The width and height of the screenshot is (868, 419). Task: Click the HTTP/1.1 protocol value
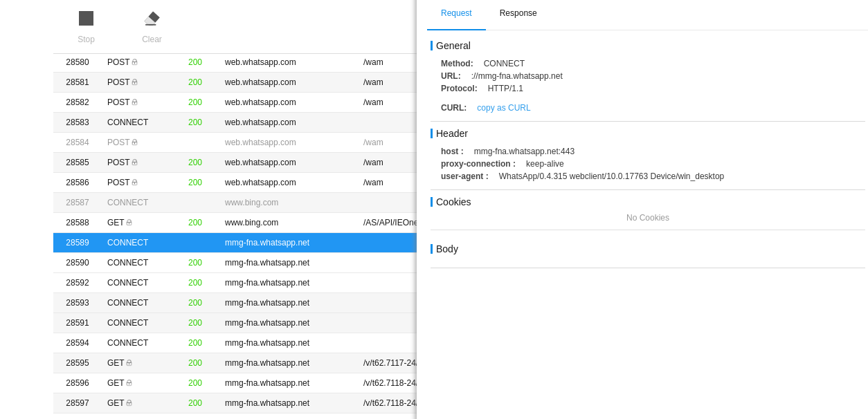(x=505, y=89)
